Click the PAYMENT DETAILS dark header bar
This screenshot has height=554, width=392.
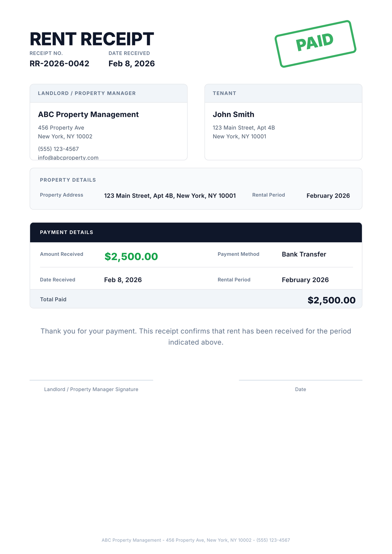click(196, 232)
